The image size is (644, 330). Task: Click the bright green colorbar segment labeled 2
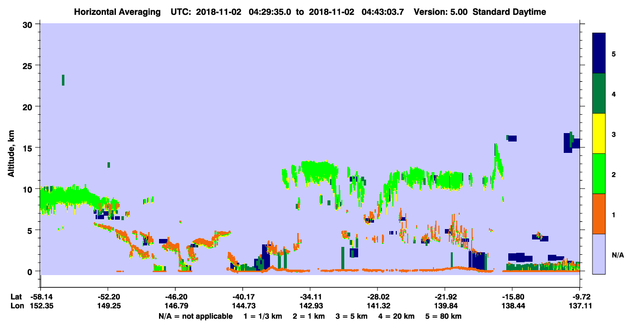599,174
